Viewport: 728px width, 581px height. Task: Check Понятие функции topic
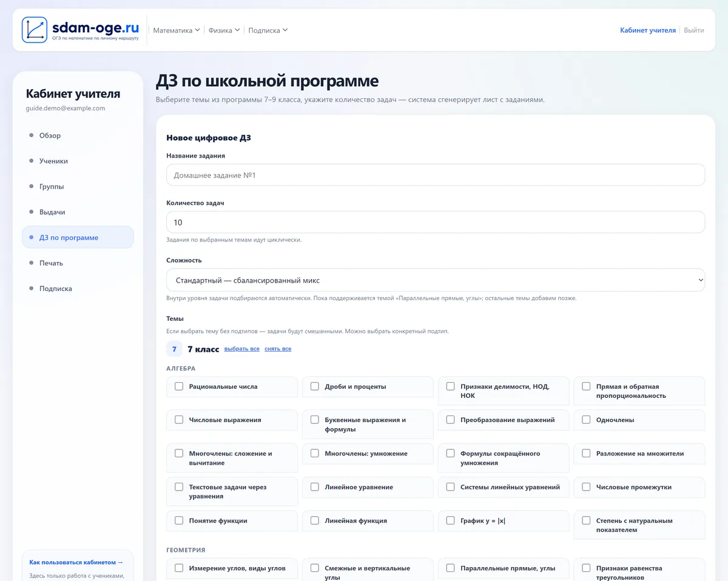(x=179, y=520)
